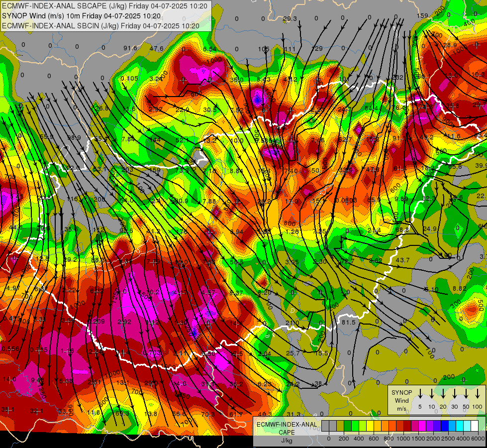Viewport: 487px width, 448px height.
Task: Click the 38.4 SBCIN value on map
Action: [321, 384]
